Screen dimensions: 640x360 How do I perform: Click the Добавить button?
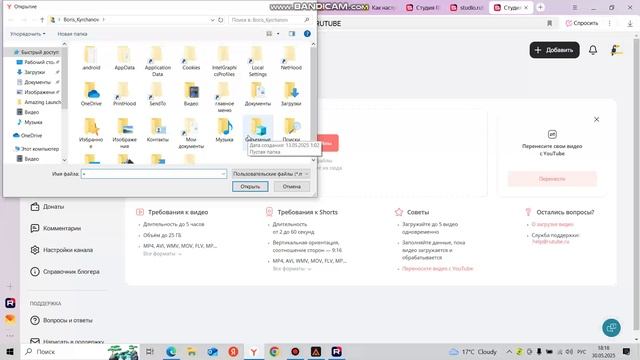(554, 50)
